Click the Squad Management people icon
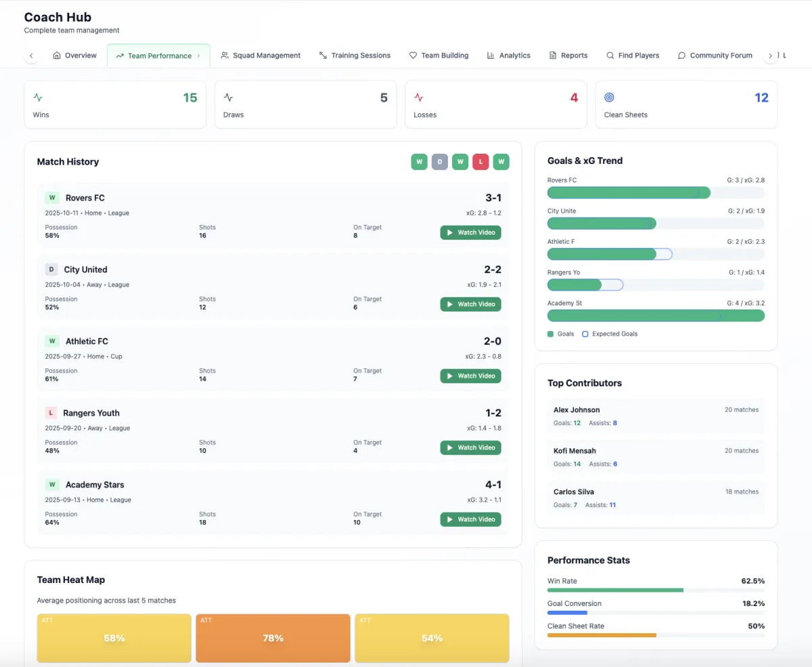The height and width of the screenshot is (667, 812). tap(225, 56)
